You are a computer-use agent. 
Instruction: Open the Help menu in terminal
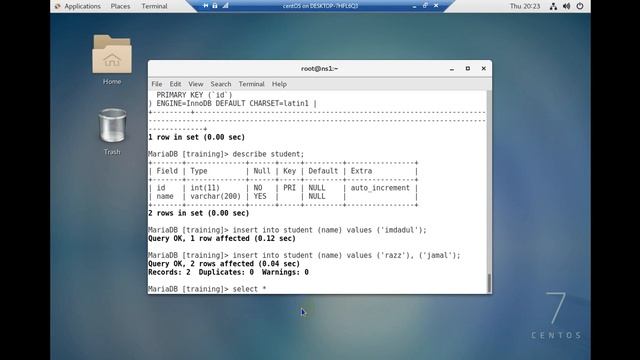click(279, 84)
